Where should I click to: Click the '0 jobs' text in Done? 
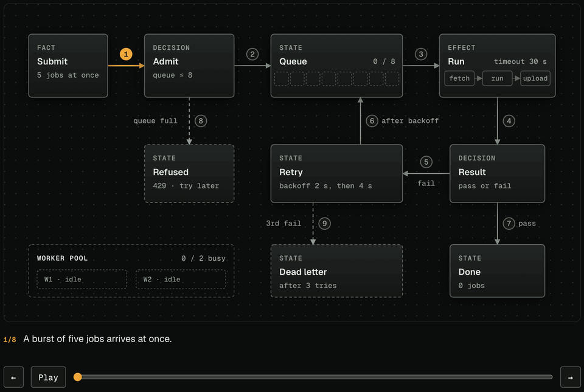tap(471, 286)
